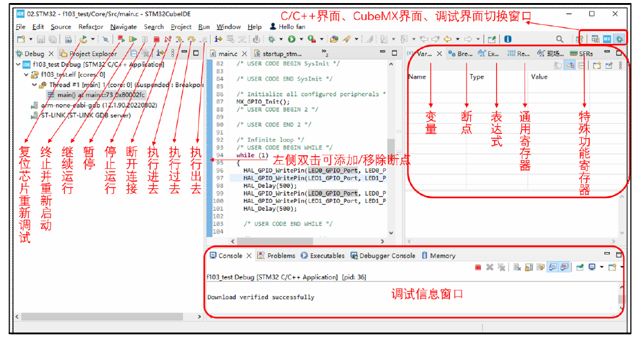Click the Hello fan account link
Viewport: 644px width, 338px height.
(x=287, y=27)
